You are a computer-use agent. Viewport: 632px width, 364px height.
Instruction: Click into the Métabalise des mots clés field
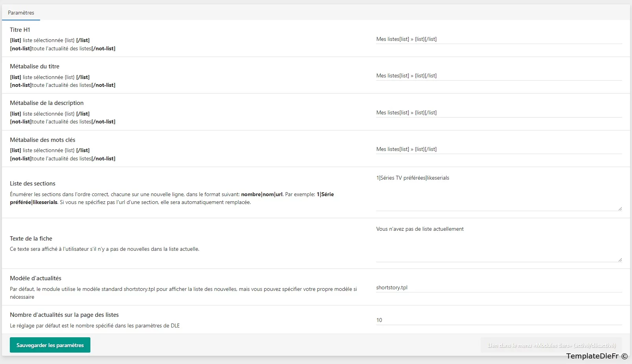(x=498, y=149)
